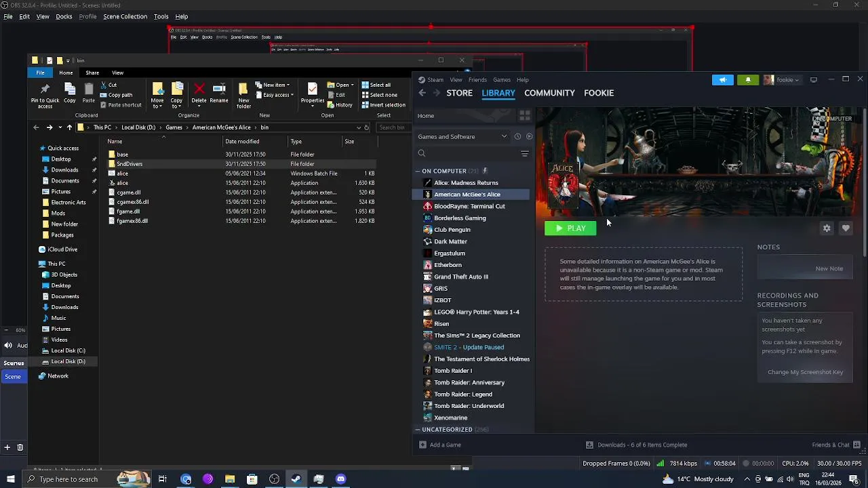This screenshot has width=868, height=488.
Task: Refresh the Explorer address bar
Action: pyautogui.click(x=366, y=127)
